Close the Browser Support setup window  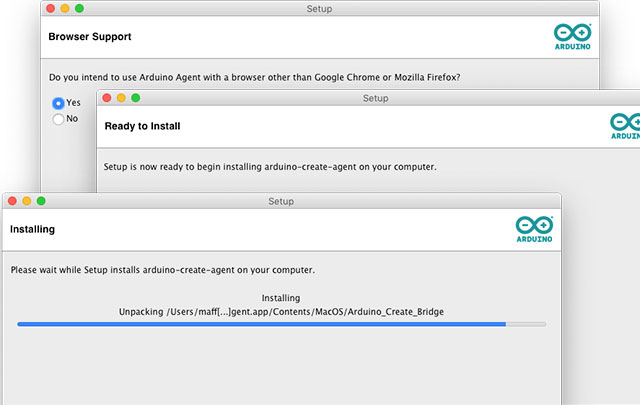click(x=50, y=8)
